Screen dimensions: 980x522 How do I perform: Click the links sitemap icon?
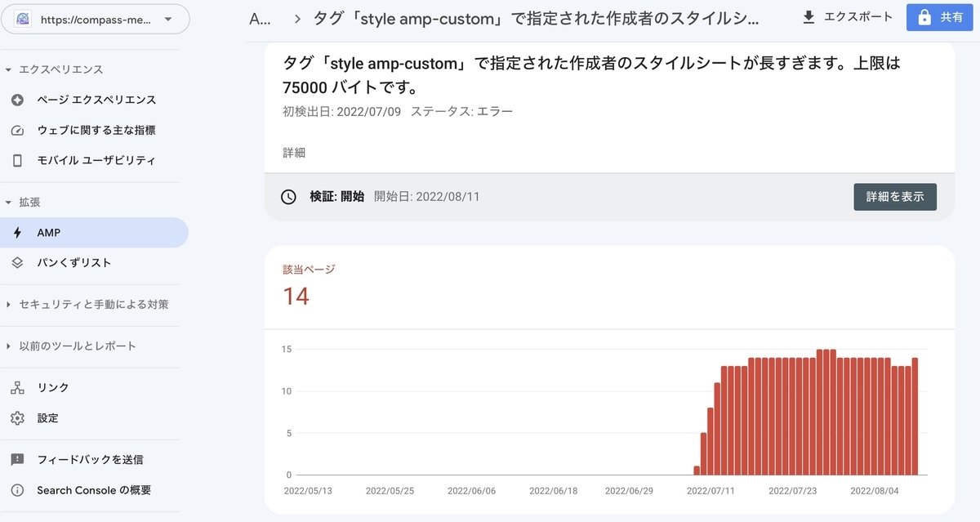coord(17,387)
